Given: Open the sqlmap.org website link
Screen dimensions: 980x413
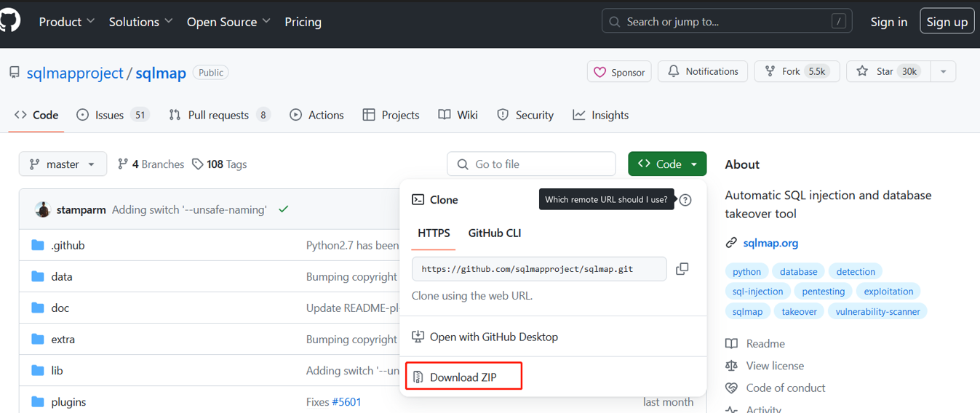Looking at the screenshot, I should (770, 243).
